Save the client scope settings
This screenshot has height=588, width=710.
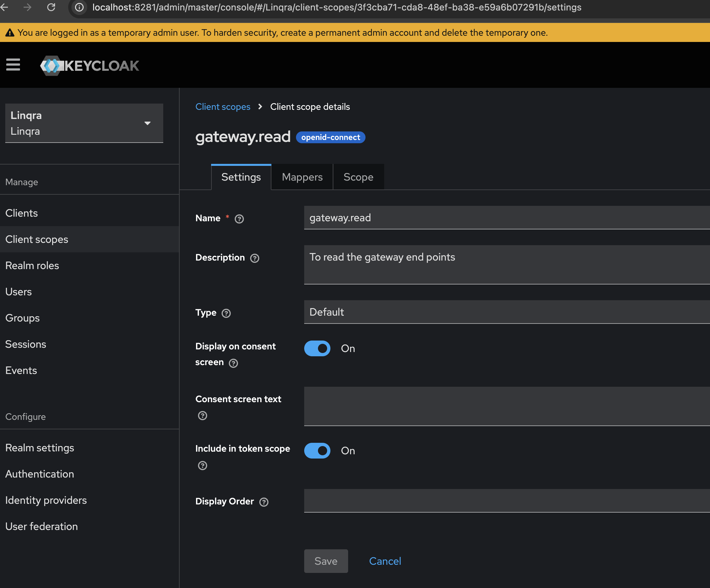[x=325, y=561]
